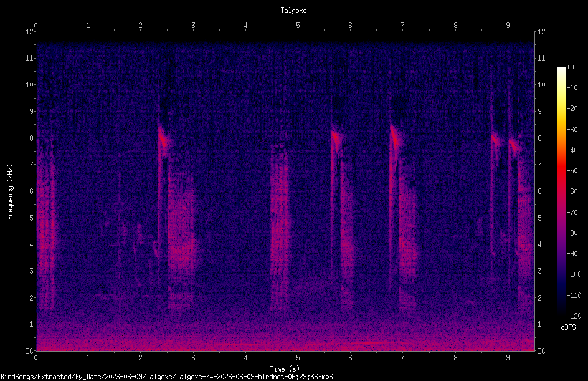
Task: Click the "-80" dBFS scale label
Action: (572, 233)
